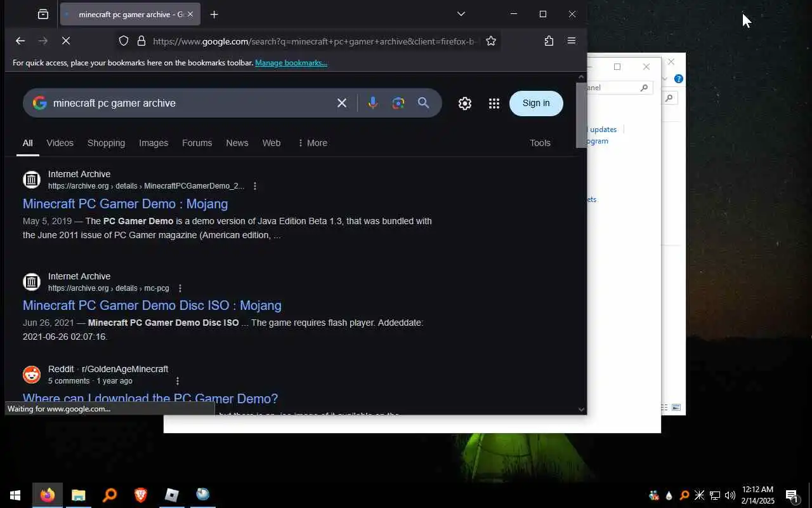Open Where can I download the PC Gamer Demo

[x=150, y=399]
